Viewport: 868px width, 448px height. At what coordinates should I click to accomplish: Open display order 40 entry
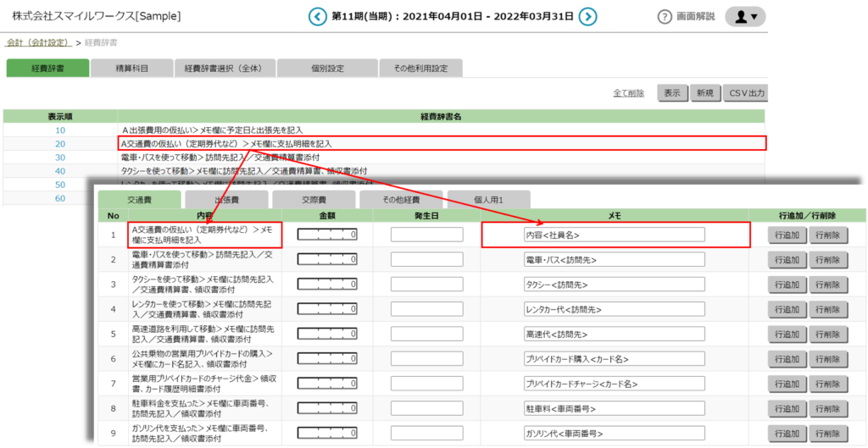pyautogui.click(x=60, y=171)
